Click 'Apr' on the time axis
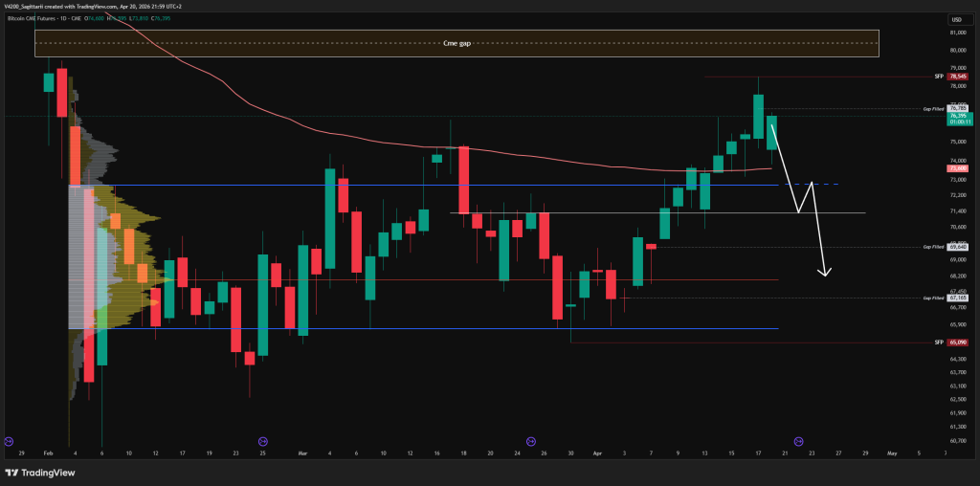 pos(597,453)
